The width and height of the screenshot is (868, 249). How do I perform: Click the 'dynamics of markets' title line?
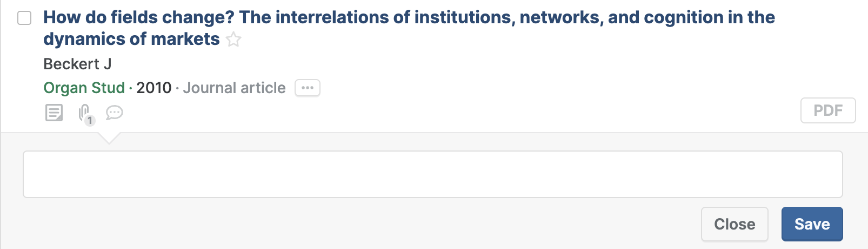(131, 39)
